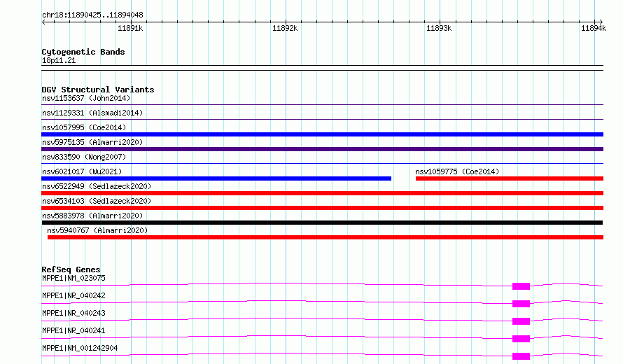The height and width of the screenshot is (364, 623).
Task: Click the 11891k ruler tick label
Action: 130,28
